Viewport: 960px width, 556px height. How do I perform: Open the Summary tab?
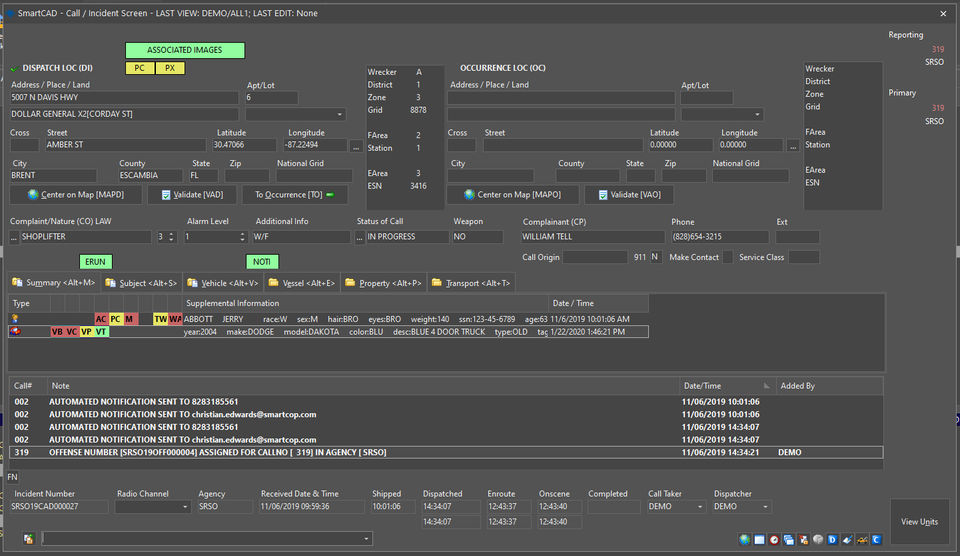[54, 283]
